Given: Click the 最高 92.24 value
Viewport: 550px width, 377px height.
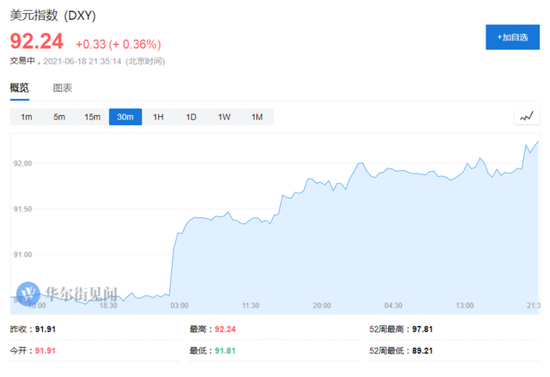Looking at the screenshot, I should coord(225,329).
